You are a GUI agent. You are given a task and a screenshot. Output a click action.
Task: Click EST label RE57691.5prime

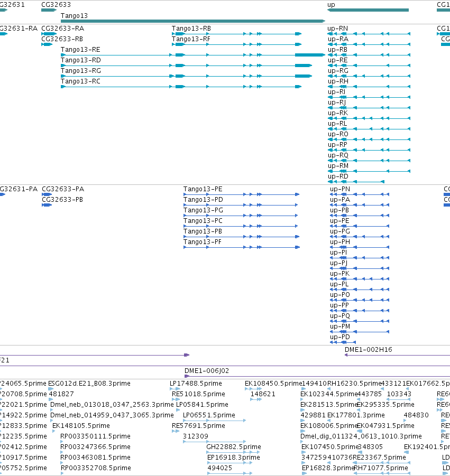tap(198, 426)
